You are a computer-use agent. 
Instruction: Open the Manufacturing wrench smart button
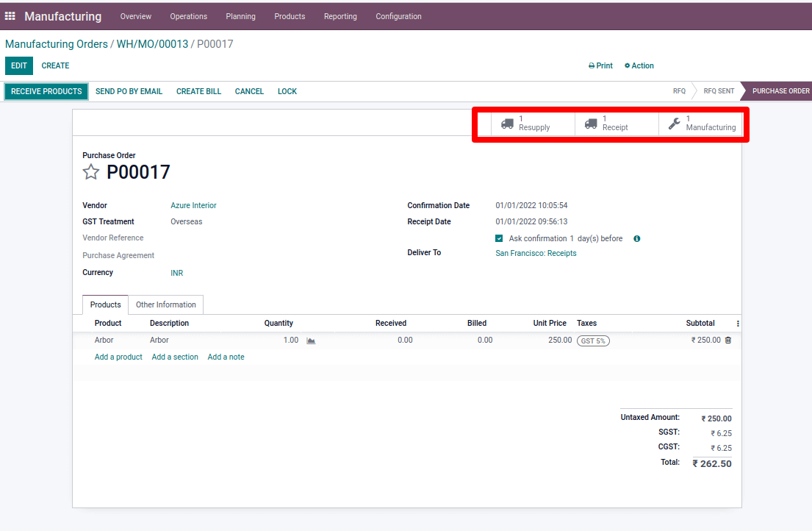700,124
